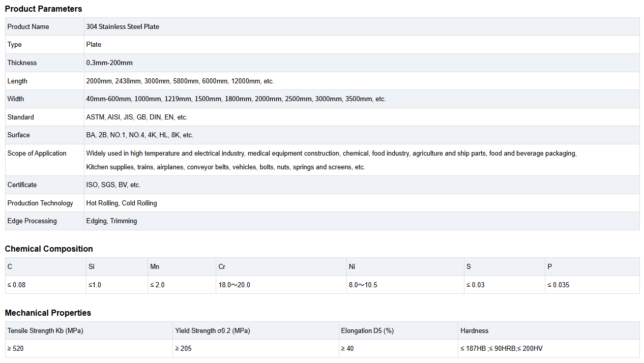Click the ISO, SGS, BV certificate value
The image size is (644, 363).
pyautogui.click(x=113, y=185)
